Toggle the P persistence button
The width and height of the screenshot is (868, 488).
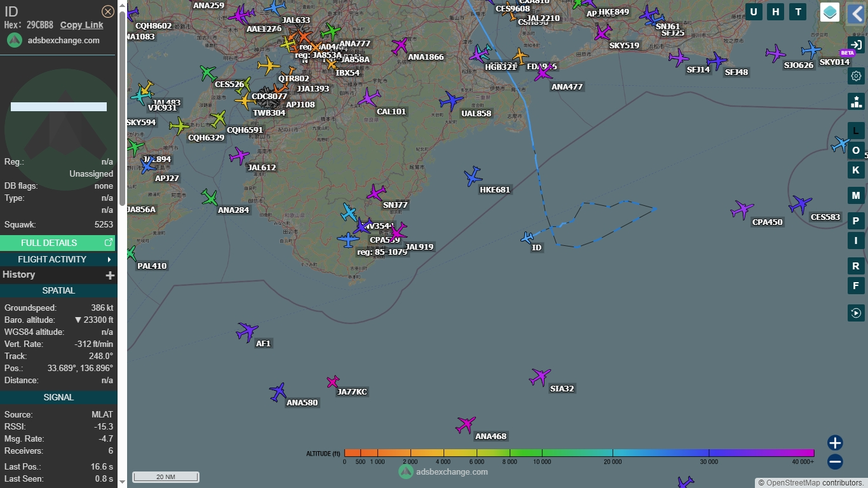[856, 221]
